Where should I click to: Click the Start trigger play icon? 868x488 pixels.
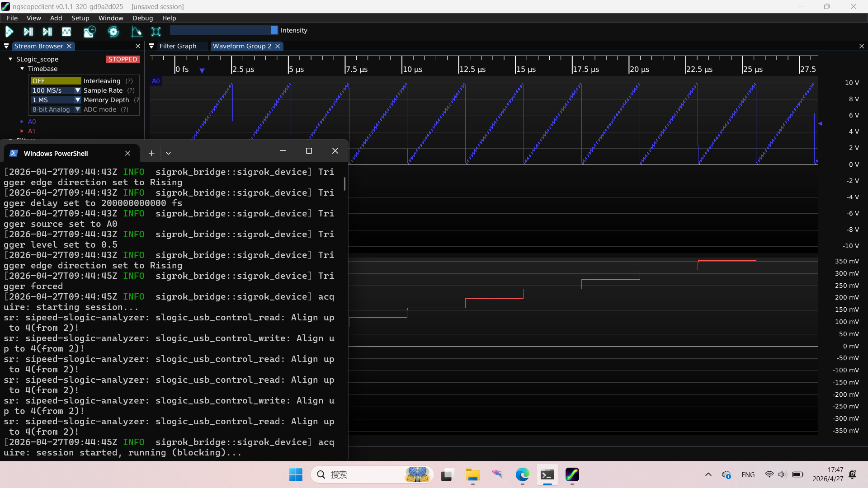pos(9,31)
